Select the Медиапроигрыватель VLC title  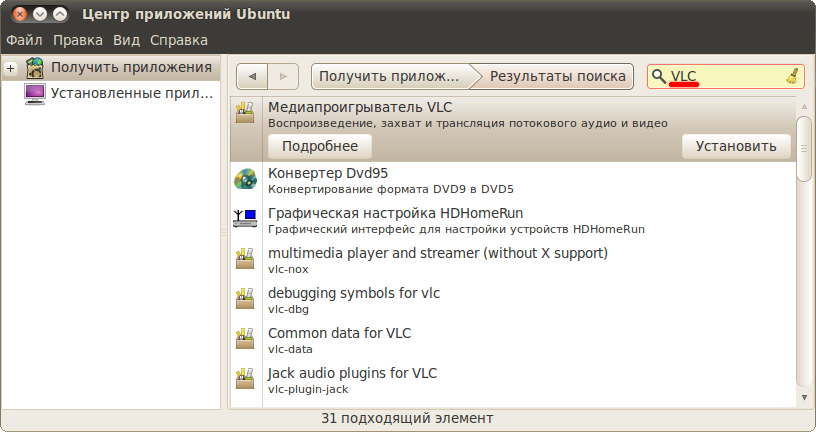[x=360, y=107]
